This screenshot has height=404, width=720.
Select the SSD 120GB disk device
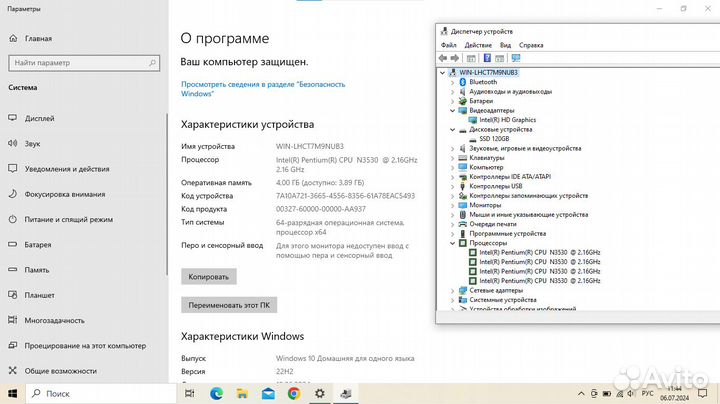pos(494,139)
